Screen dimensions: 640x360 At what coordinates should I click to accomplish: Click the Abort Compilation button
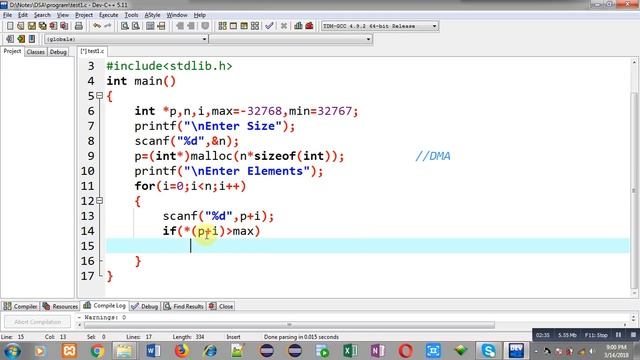pos(37,322)
